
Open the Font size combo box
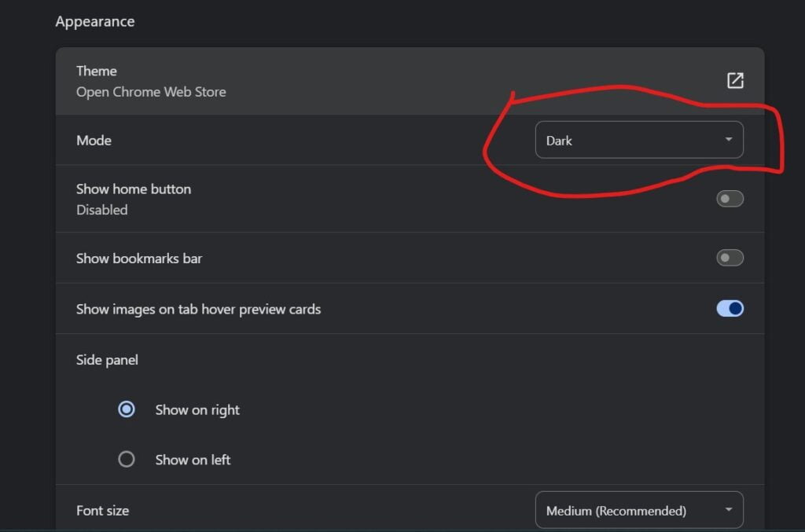[639, 510]
